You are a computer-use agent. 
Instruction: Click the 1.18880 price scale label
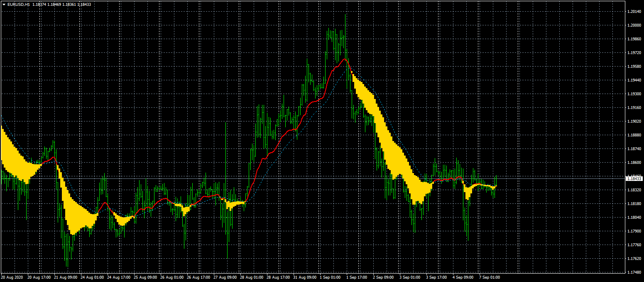click(634, 135)
